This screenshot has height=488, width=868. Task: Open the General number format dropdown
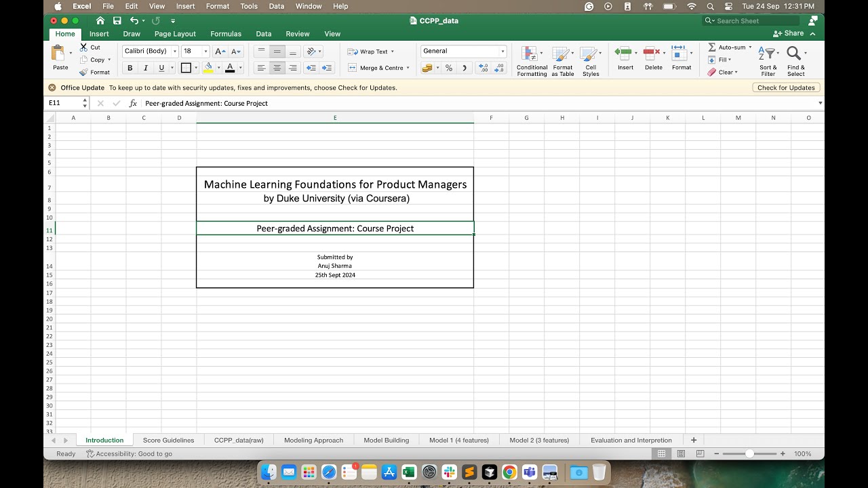click(x=502, y=52)
